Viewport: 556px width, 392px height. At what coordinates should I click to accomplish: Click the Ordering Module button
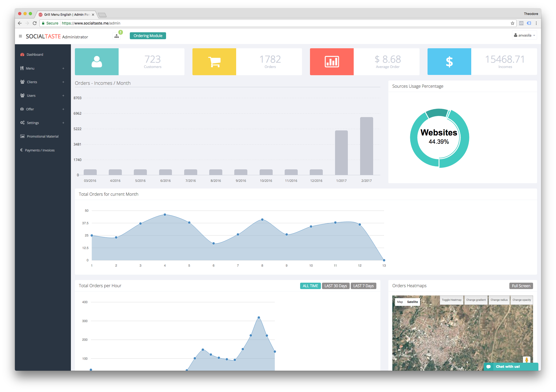coord(148,36)
